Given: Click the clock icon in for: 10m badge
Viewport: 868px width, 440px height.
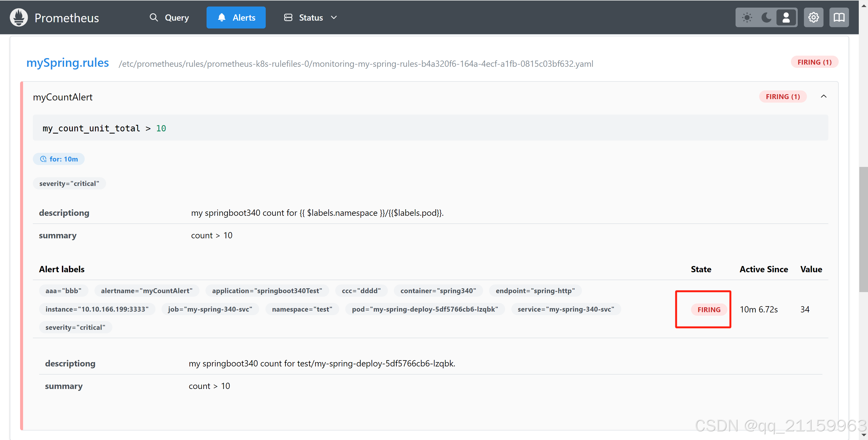Looking at the screenshot, I should point(43,159).
